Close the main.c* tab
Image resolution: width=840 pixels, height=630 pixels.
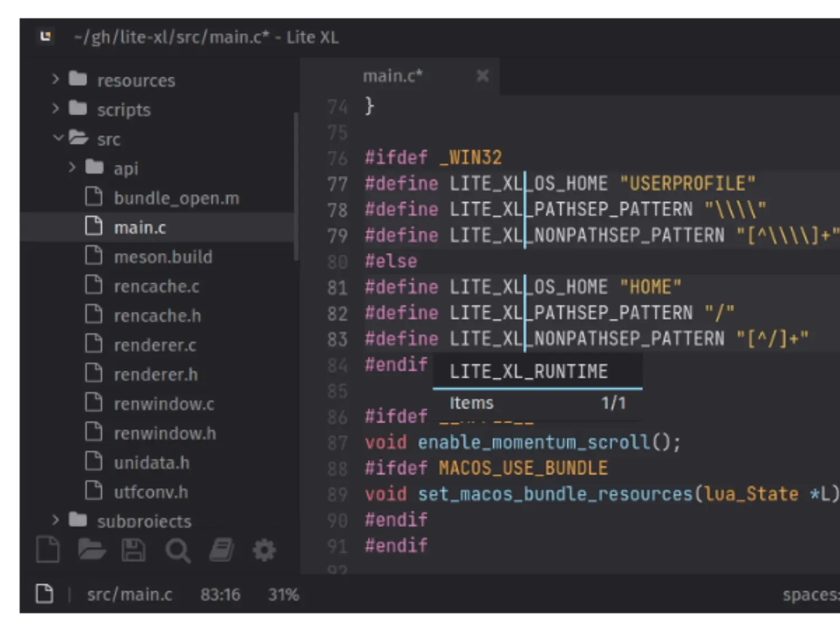(482, 76)
